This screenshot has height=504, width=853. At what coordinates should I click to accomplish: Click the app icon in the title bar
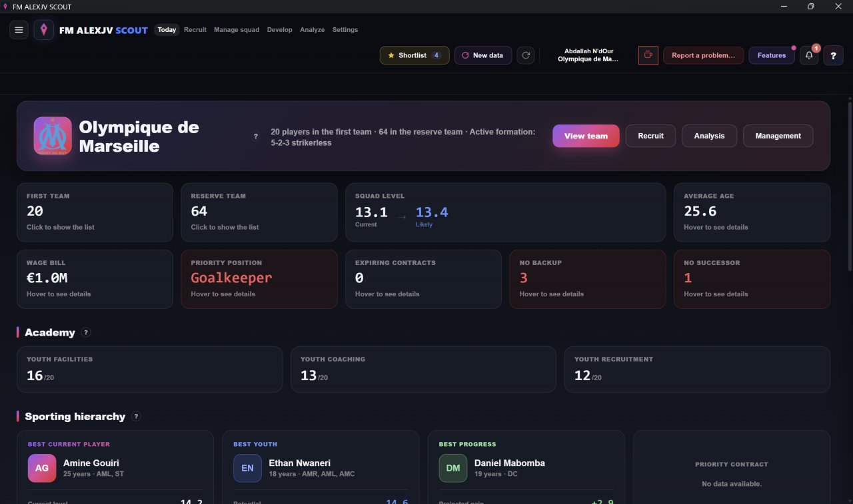coord(5,7)
